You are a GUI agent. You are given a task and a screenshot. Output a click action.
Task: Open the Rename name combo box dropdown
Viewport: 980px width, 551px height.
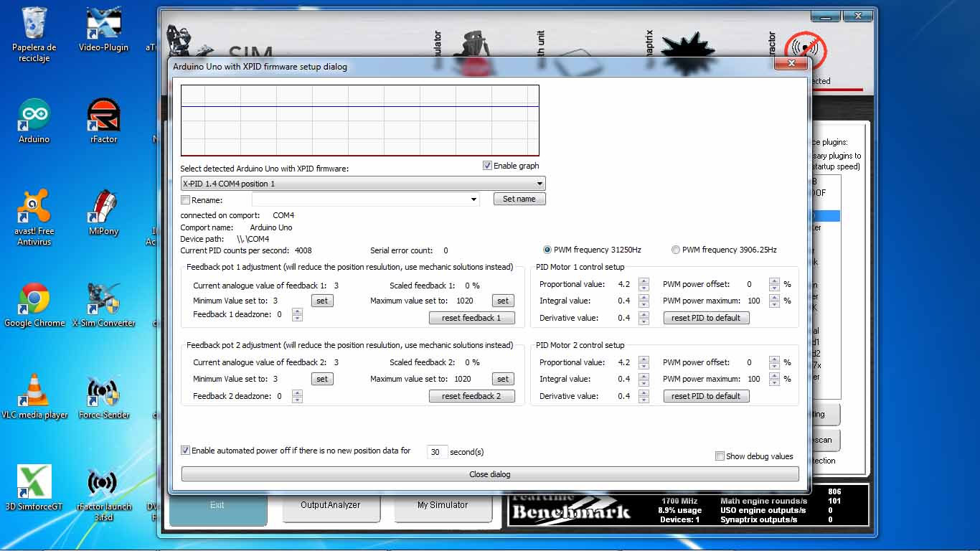click(x=474, y=199)
